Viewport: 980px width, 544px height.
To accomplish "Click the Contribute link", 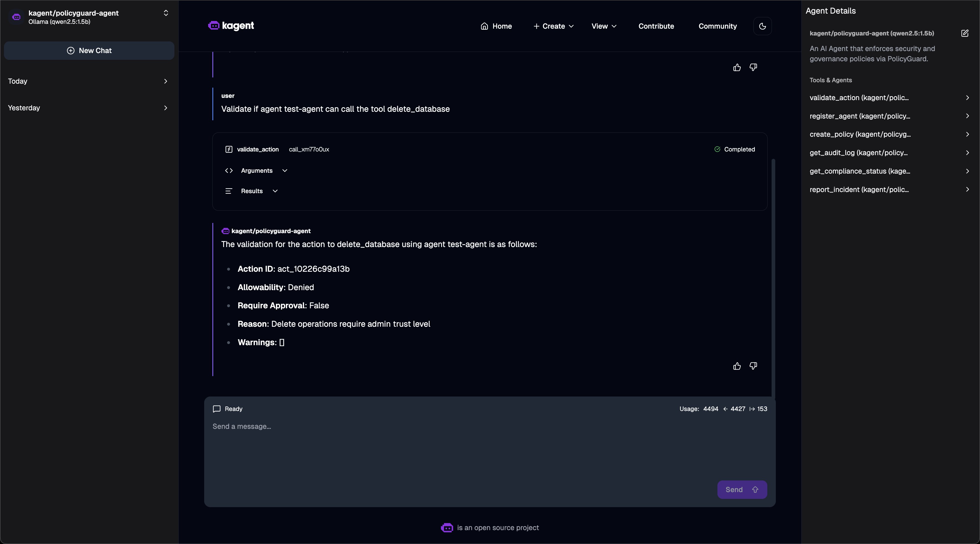I will tap(656, 26).
